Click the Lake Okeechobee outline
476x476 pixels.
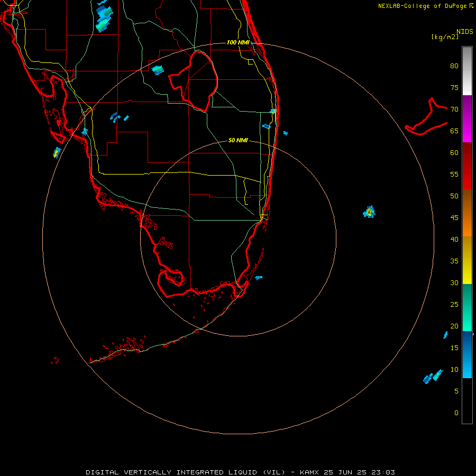click(194, 81)
